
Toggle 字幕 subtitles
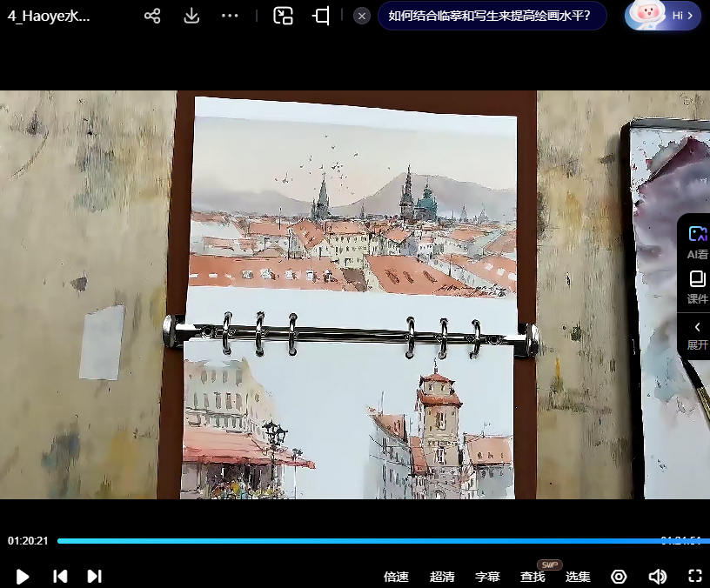tap(487, 576)
